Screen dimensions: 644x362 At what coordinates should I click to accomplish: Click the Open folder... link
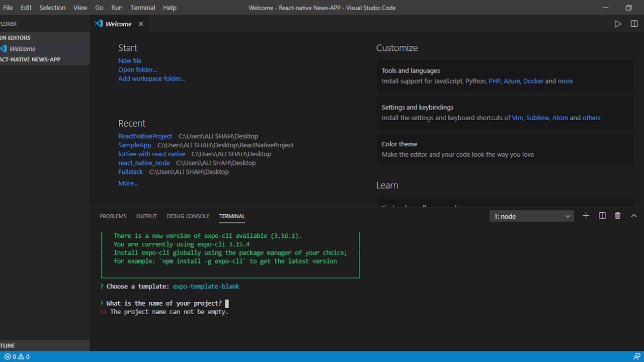click(137, 70)
